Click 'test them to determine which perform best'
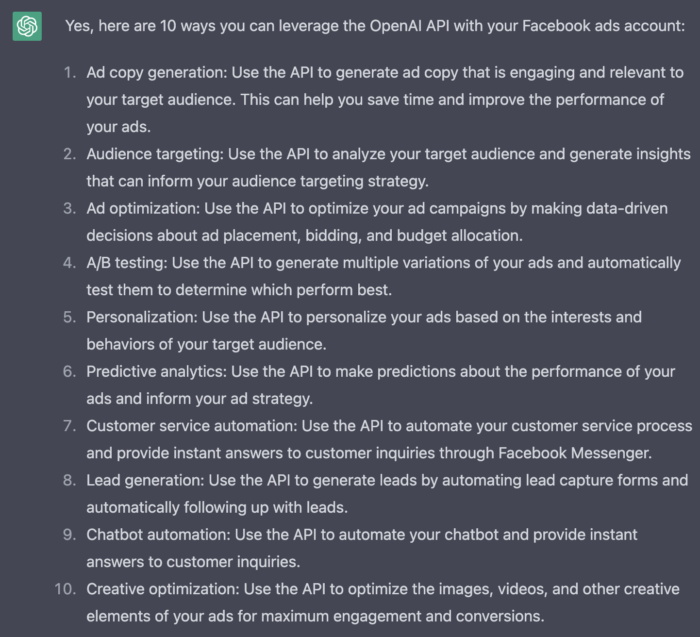Image resolution: width=700 pixels, height=637 pixels. click(x=238, y=290)
